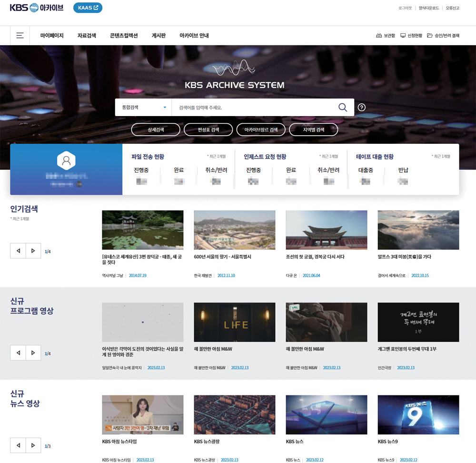
Task: Open the KBS 뉴스광장 city thumbnail
Action: click(x=235, y=415)
